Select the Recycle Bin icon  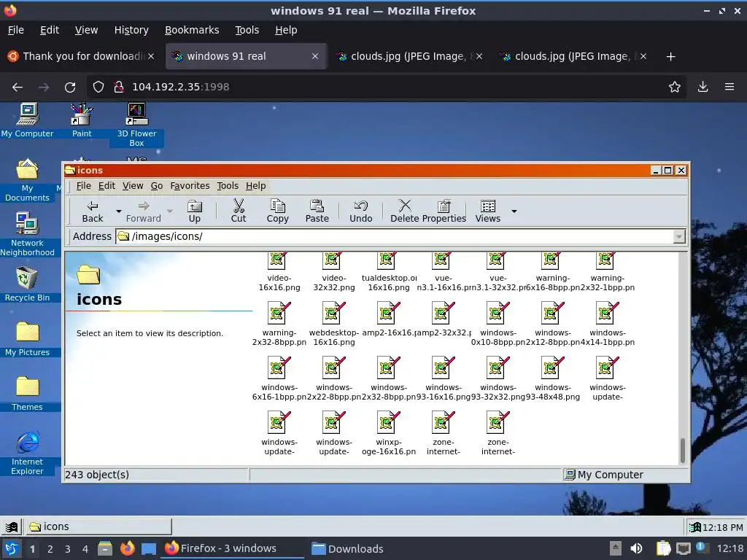click(27, 284)
